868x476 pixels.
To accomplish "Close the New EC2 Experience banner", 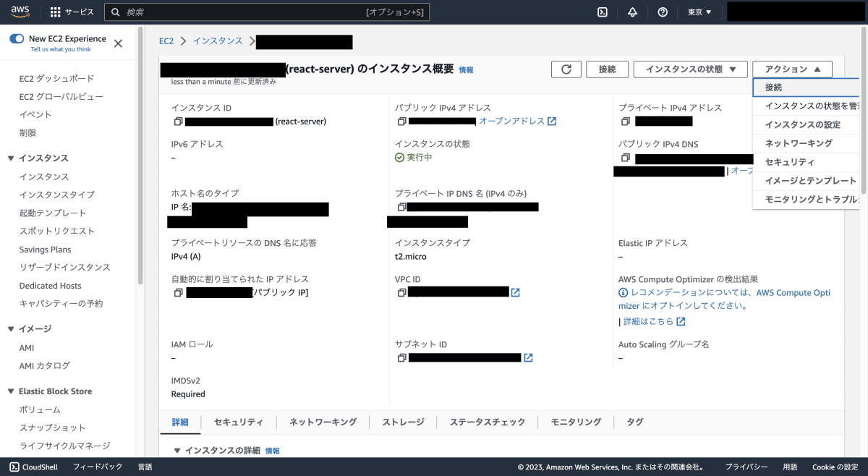I will 118,43.
